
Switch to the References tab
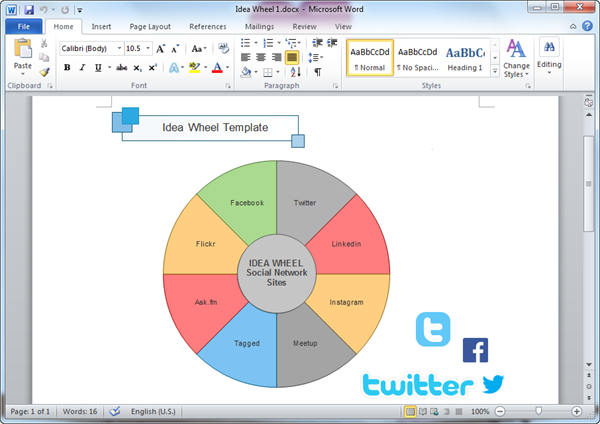(208, 26)
